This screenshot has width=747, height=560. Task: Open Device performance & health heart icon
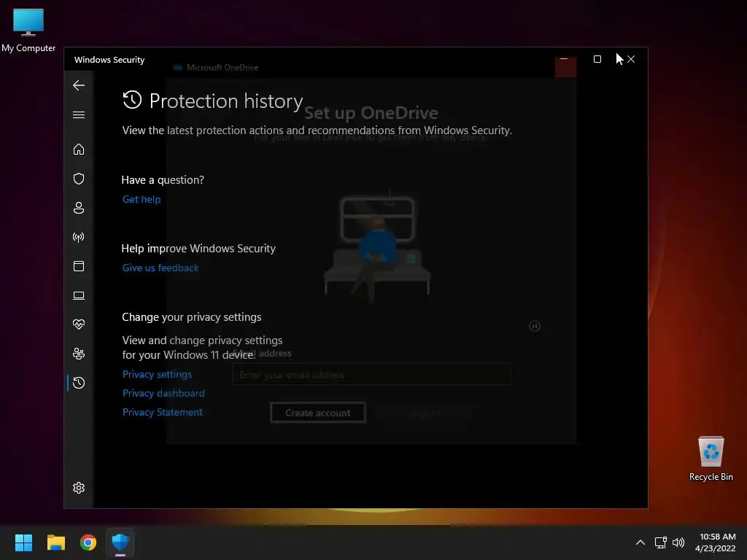click(x=79, y=324)
